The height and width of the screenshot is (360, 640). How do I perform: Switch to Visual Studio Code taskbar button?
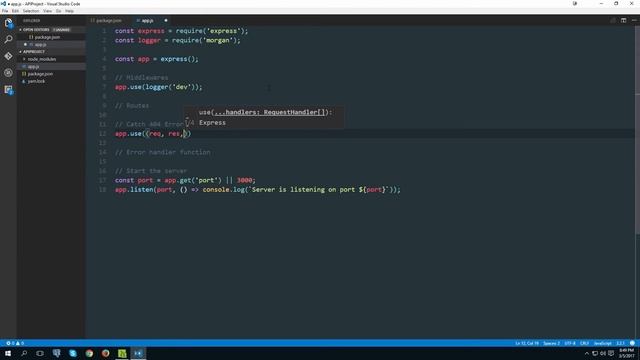138,353
